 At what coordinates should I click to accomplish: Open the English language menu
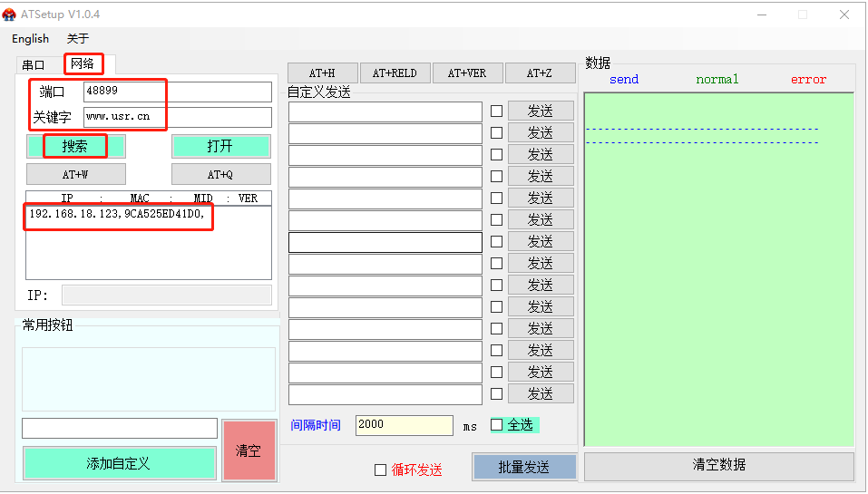coord(30,39)
